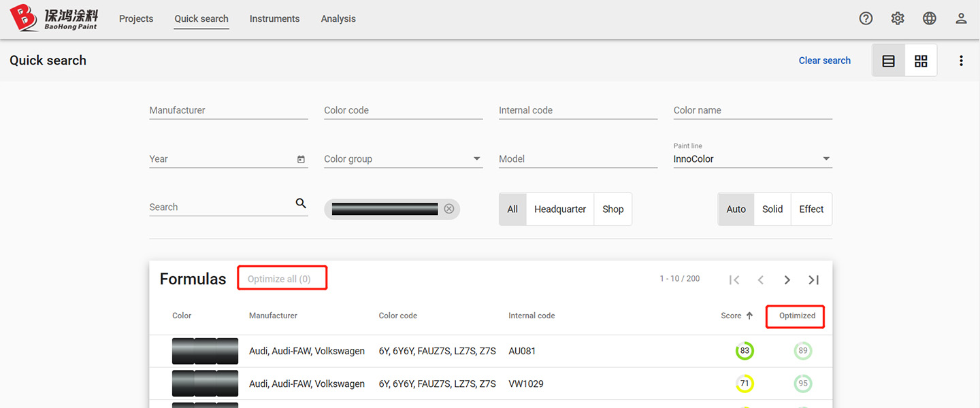
Task: Open the Projects tab
Action: tap(136, 18)
